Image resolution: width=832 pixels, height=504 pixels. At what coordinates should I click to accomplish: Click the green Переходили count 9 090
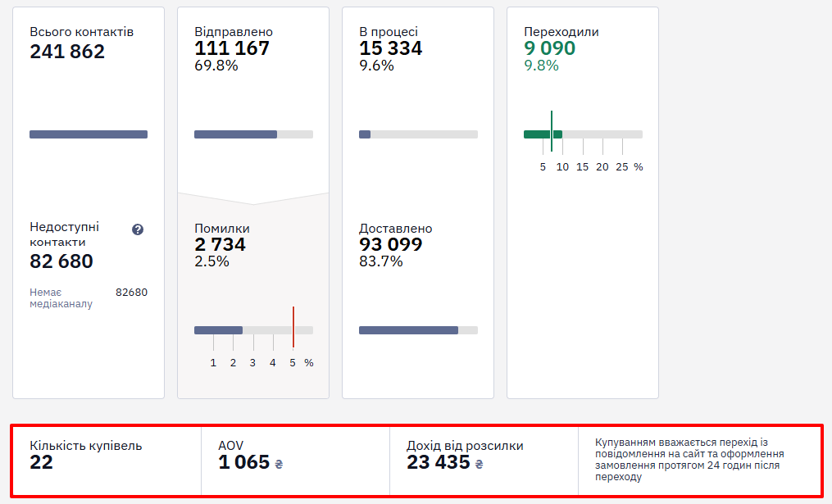click(x=550, y=48)
